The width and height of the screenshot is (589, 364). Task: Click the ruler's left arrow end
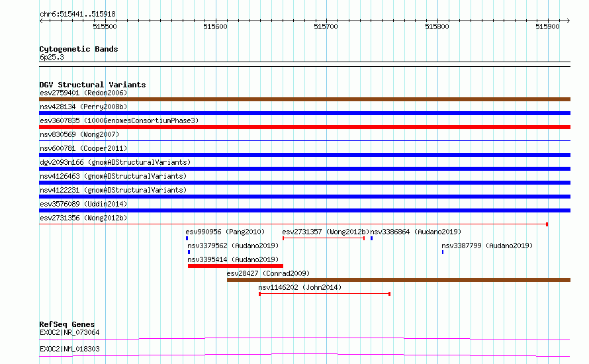pyautogui.click(x=41, y=21)
